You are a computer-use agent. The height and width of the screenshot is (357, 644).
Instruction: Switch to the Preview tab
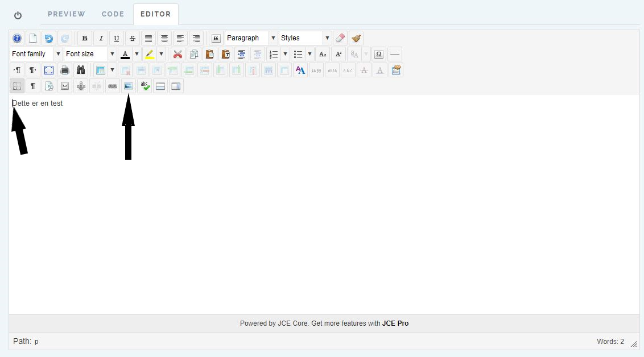(x=66, y=14)
